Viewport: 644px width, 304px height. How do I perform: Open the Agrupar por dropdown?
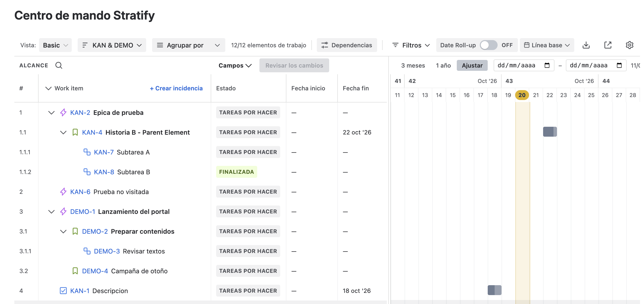[x=188, y=45]
